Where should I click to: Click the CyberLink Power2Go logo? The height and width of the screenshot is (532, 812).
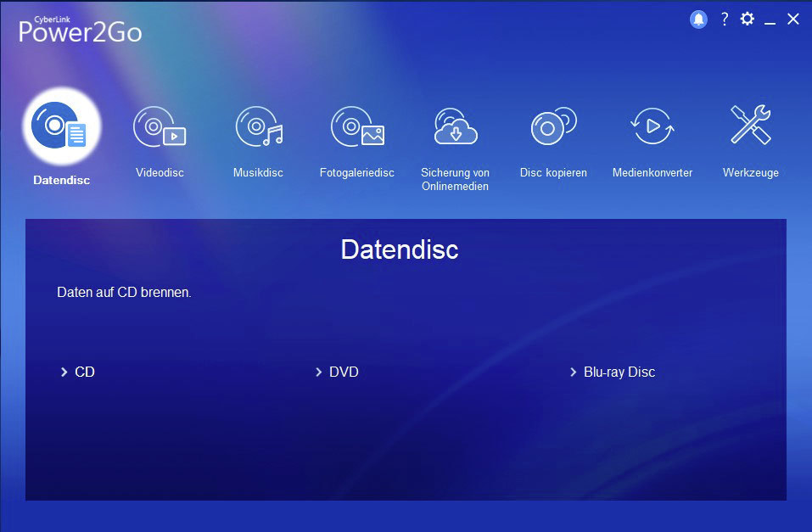pos(80,30)
